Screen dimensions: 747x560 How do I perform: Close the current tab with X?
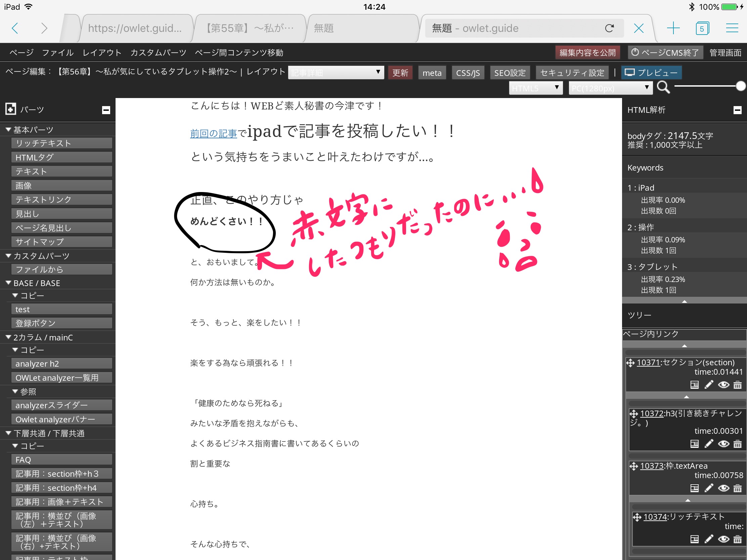(639, 28)
